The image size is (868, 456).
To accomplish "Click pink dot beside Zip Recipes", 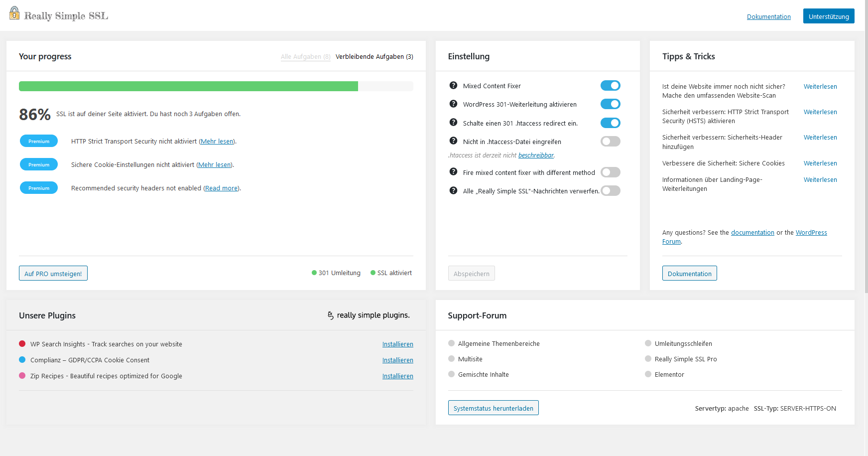I will point(22,375).
